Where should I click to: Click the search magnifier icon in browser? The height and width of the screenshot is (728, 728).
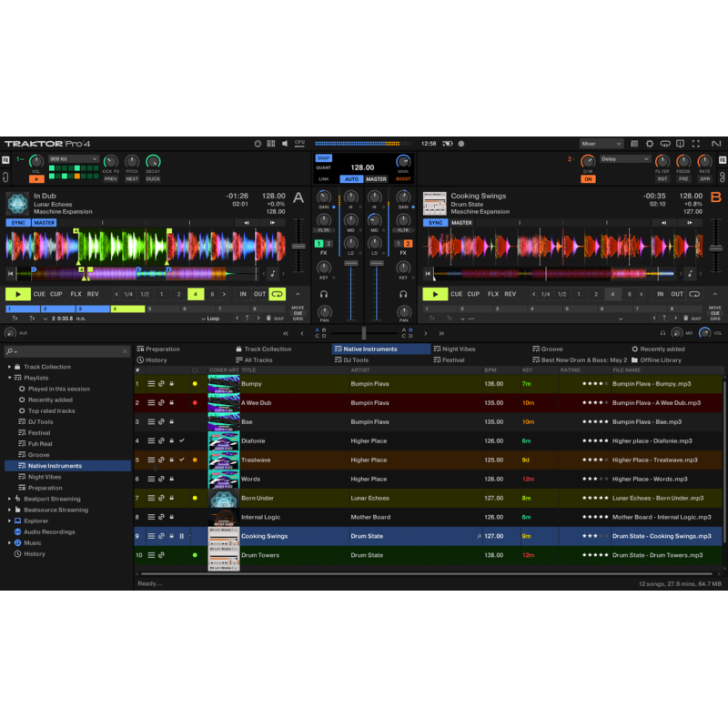(x=10, y=351)
